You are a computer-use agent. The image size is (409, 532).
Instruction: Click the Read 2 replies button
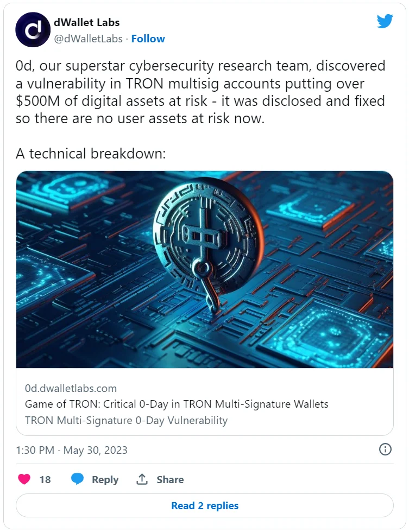pos(204,505)
